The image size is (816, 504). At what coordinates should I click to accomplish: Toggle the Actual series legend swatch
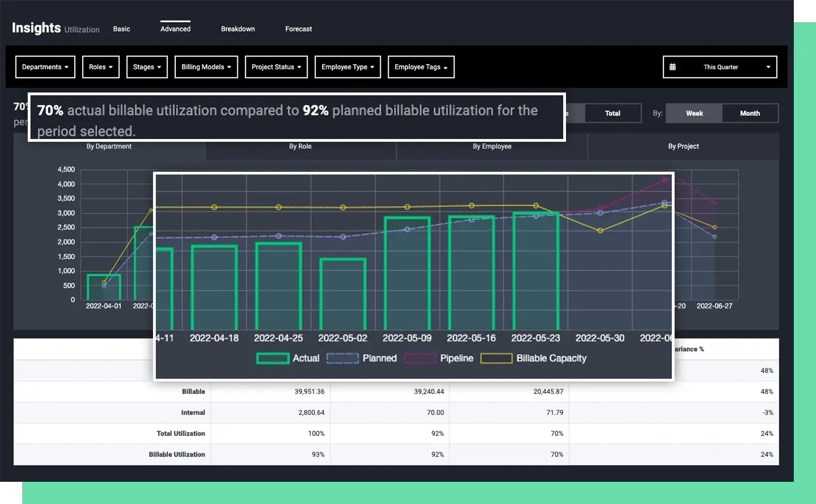point(273,358)
